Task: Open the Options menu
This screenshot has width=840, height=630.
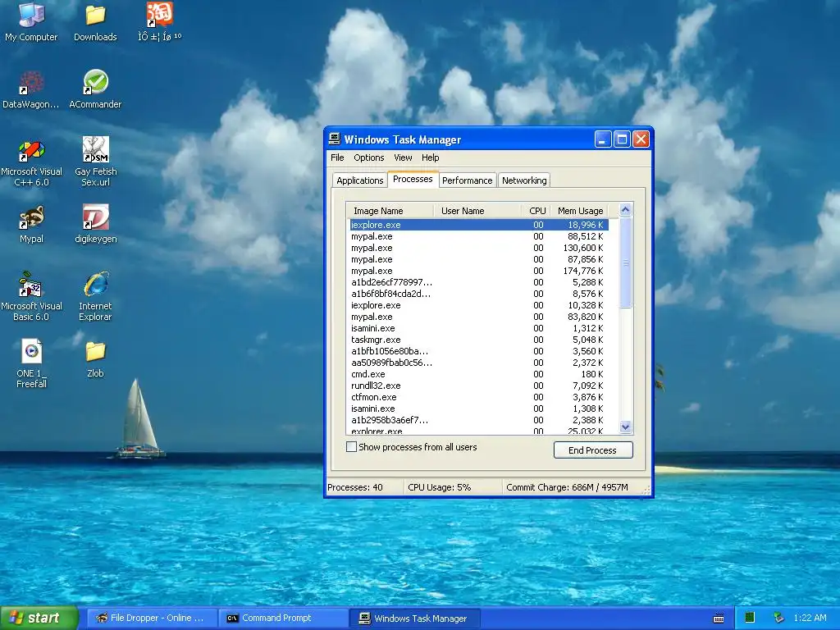Action: (368, 157)
